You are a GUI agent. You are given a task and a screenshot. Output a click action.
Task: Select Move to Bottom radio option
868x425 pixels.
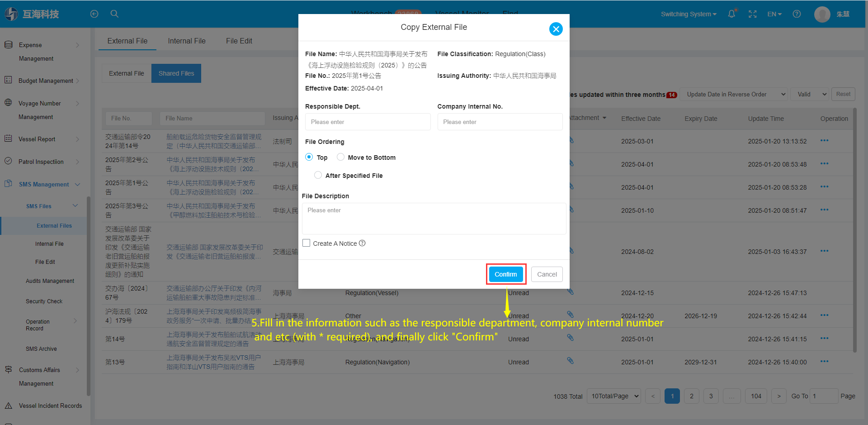point(340,157)
